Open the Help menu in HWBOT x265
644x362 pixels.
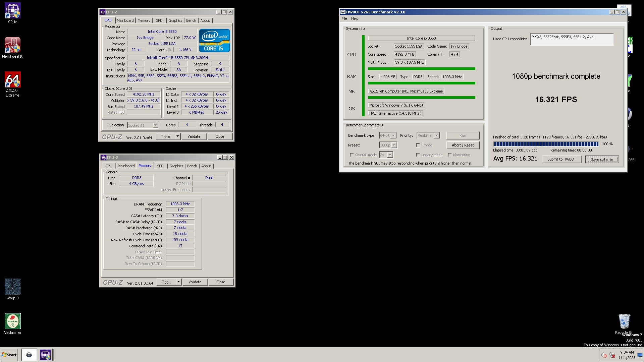(355, 18)
